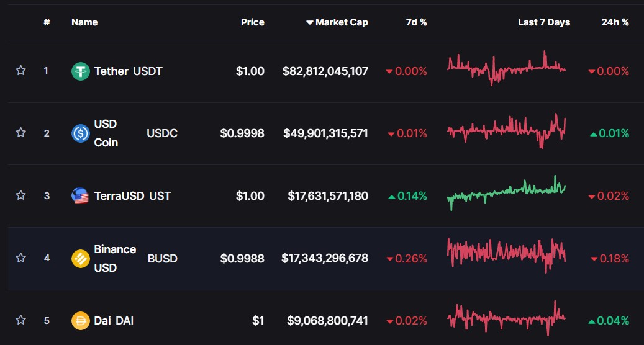Click the Binance USD logo icon
This screenshot has width=644, height=345.
[x=81, y=258]
